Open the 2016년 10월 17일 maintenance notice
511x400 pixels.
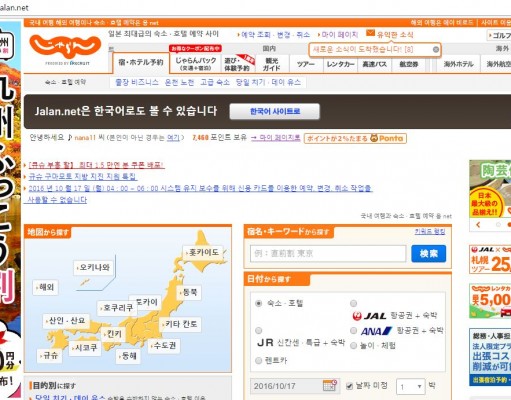point(200,188)
